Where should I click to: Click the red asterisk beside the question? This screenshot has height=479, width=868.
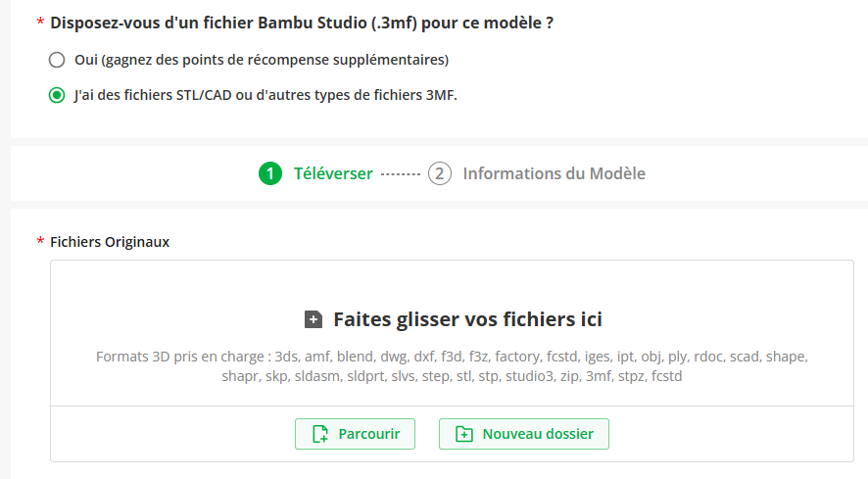point(40,22)
